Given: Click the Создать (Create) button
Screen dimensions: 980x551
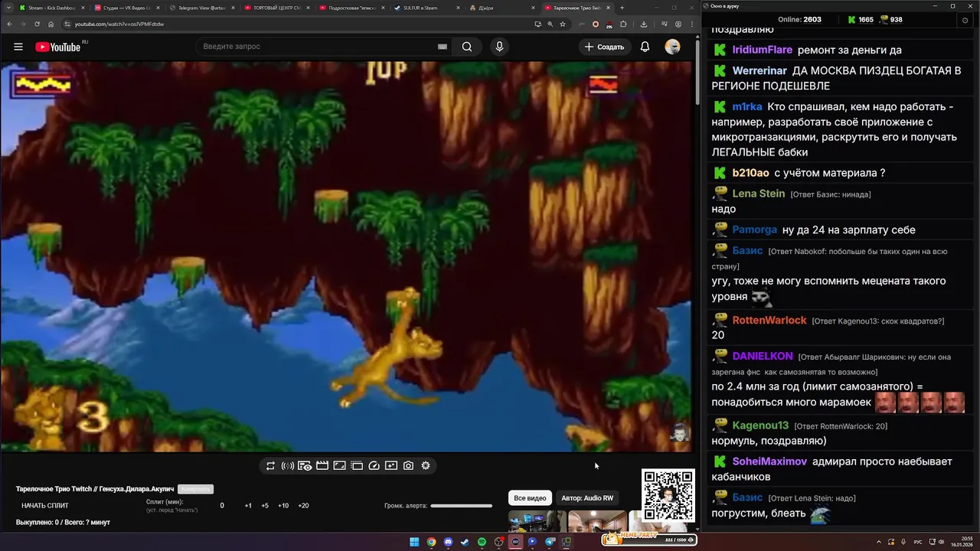Looking at the screenshot, I should [604, 47].
